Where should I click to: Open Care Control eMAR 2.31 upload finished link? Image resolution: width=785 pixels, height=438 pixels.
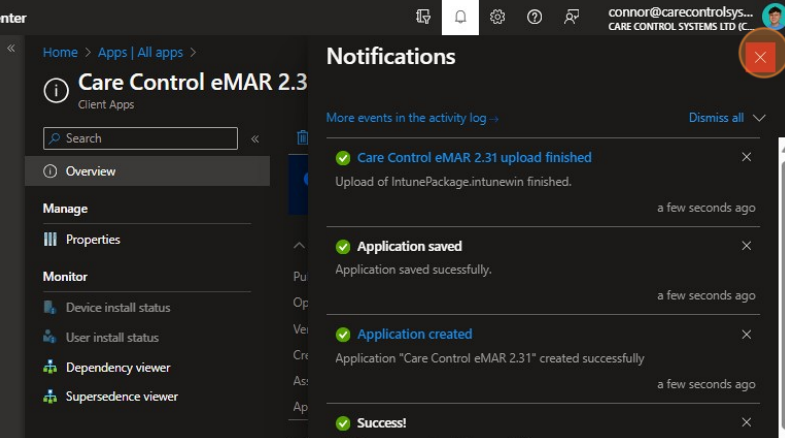(474, 157)
